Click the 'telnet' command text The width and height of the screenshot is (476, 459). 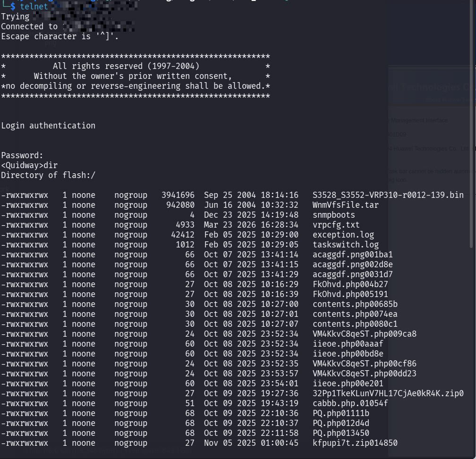pos(34,7)
